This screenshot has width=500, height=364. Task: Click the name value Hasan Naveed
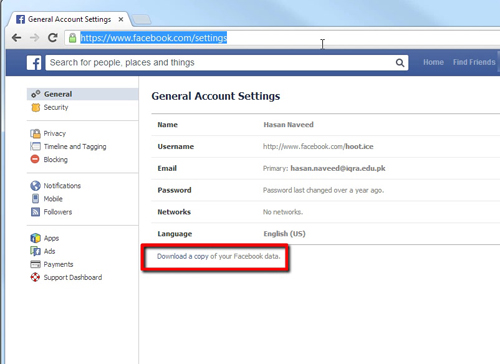pyautogui.click(x=288, y=125)
